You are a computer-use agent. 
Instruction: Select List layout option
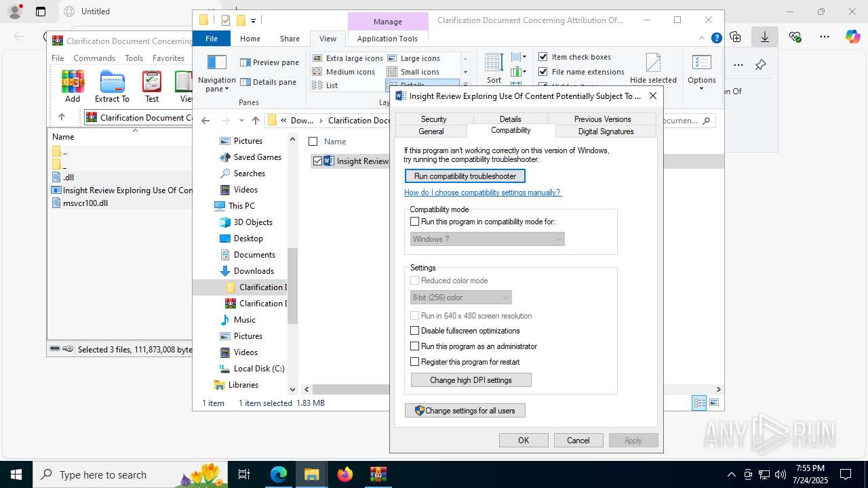click(x=325, y=85)
